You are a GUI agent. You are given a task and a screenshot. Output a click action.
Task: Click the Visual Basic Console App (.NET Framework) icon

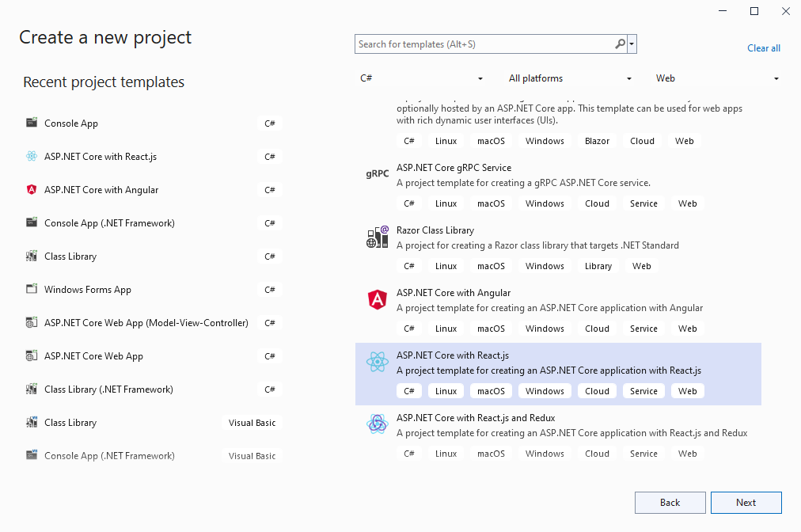(x=32, y=455)
